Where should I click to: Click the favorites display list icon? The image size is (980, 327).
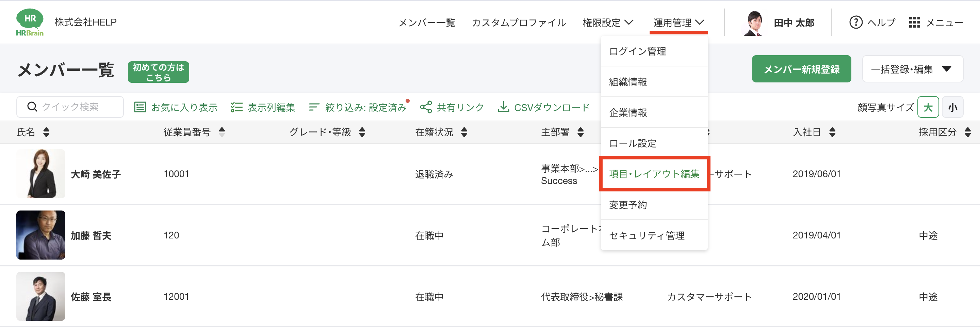click(x=140, y=107)
